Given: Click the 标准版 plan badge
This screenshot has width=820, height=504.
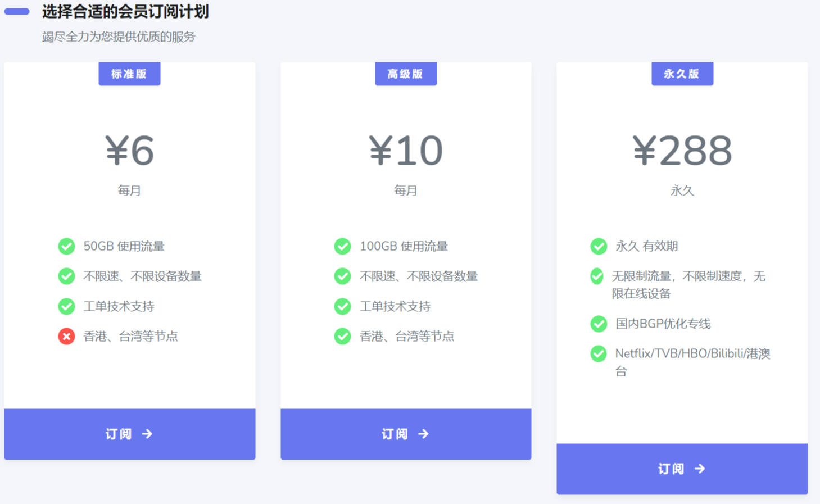Looking at the screenshot, I should [x=129, y=74].
